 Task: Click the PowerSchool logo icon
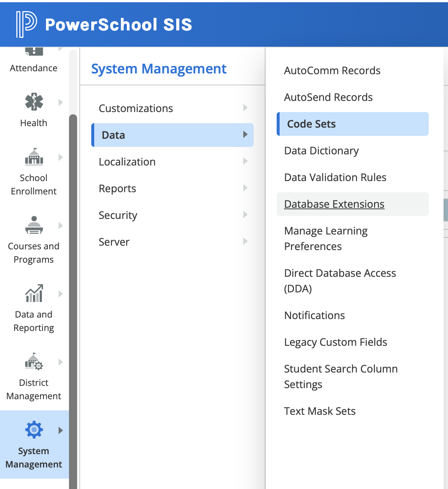pos(26,24)
